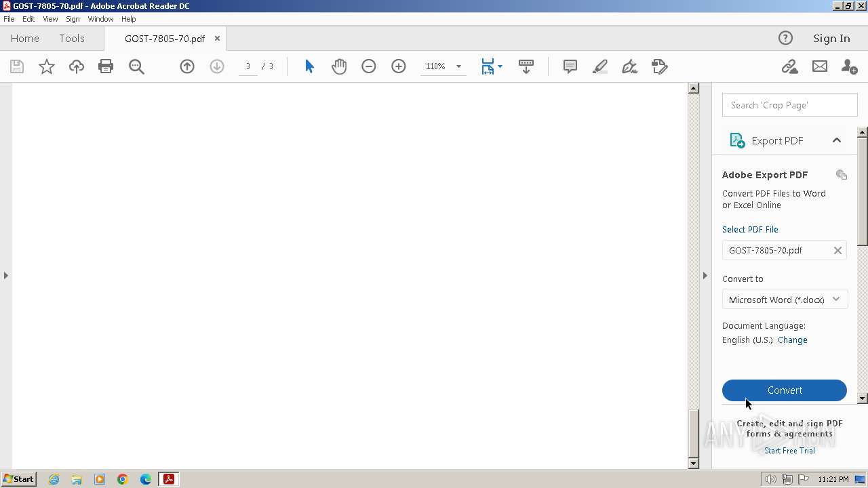Click document scrollbar up arrow

pos(693,88)
